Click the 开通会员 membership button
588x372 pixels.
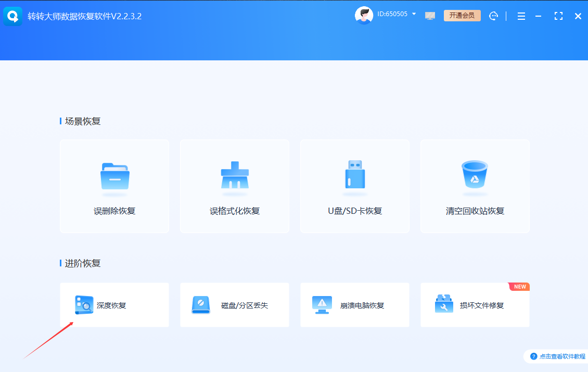(x=462, y=16)
